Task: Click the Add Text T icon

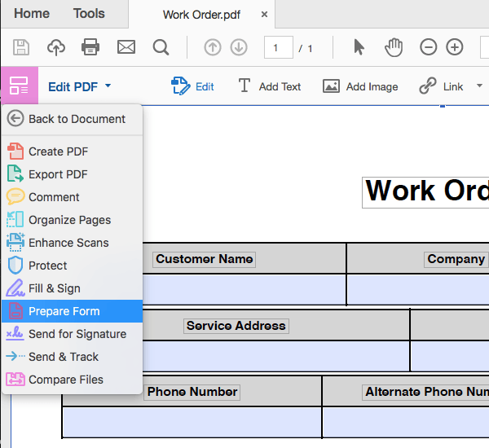Action: 244,86
